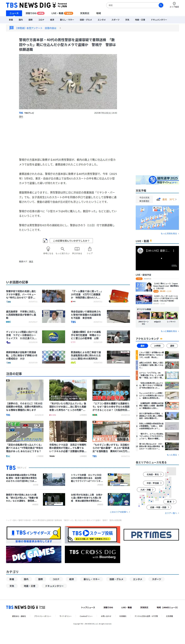185x644 pixels.
Task: Expand 中部・甲信越 area news
Action: [154, 483]
